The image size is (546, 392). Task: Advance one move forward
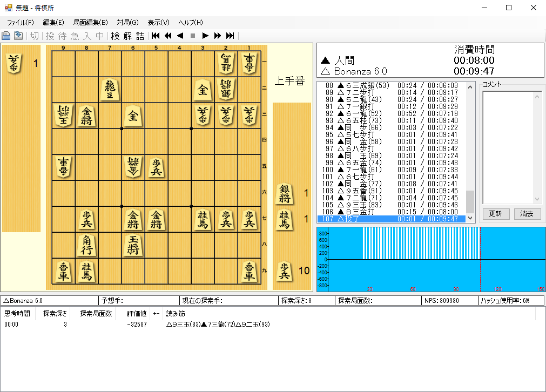pos(205,36)
